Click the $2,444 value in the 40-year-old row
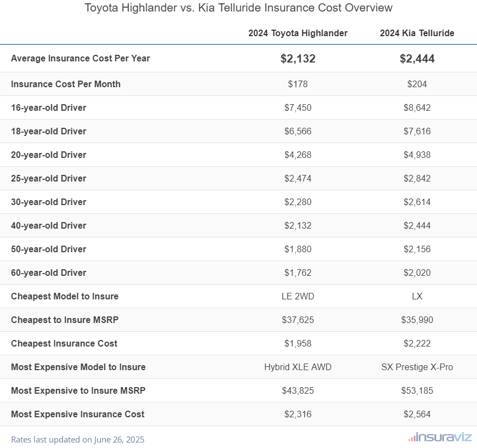 pos(417,225)
